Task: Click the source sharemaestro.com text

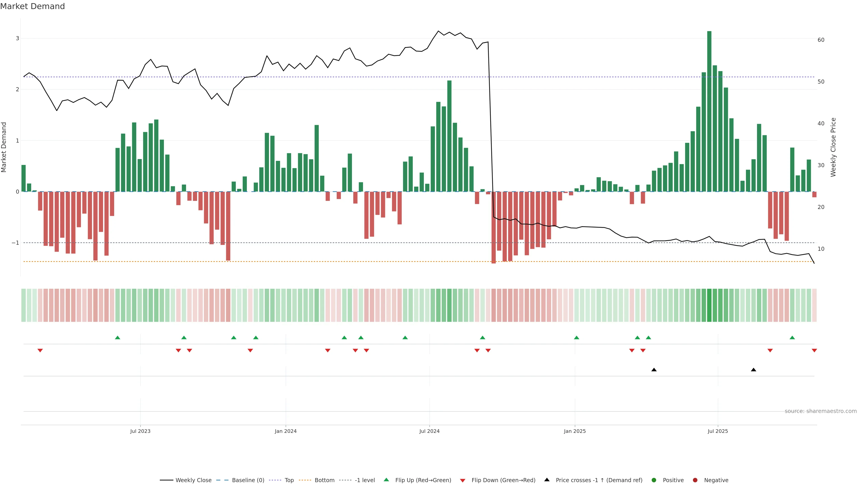Action: 821,411
